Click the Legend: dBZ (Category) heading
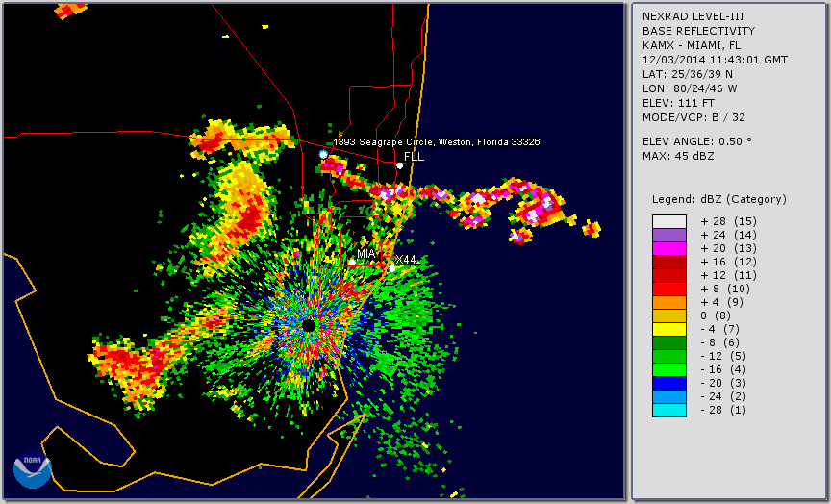This screenshot has width=831, height=504. coord(719,199)
